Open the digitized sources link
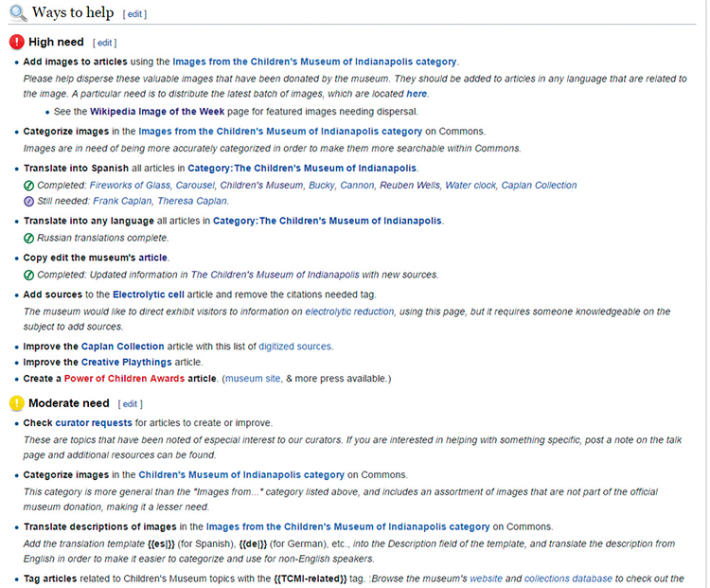This screenshot has width=710, height=588. coord(294,347)
